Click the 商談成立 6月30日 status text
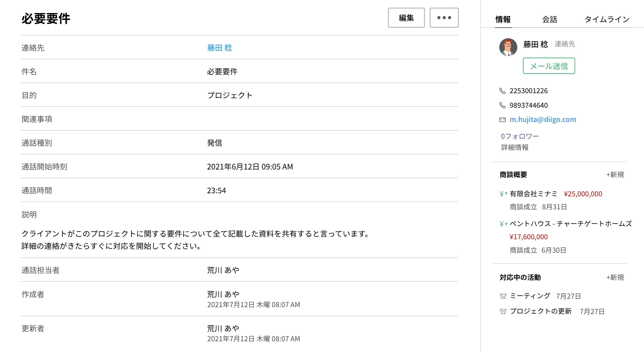Viewport: 644px width, 352px height. coord(538,250)
